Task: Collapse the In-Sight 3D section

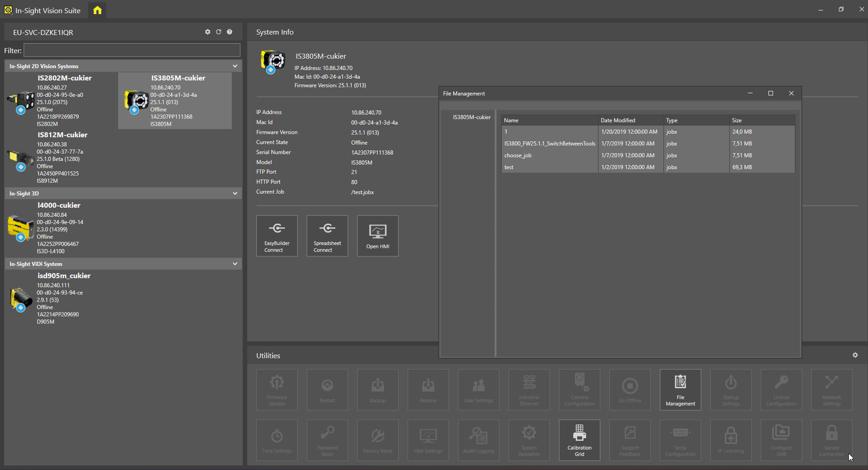Action: (x=235, y=193)
